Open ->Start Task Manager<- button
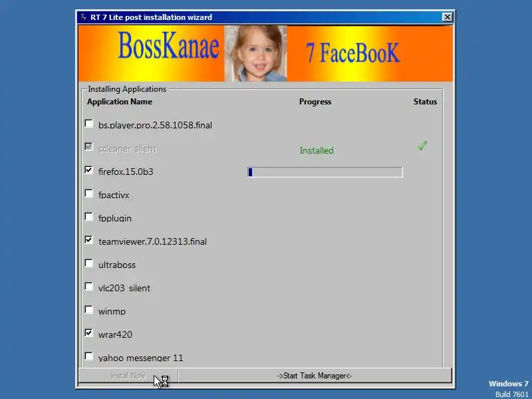The image size is (532, 399). click(315, 376)
